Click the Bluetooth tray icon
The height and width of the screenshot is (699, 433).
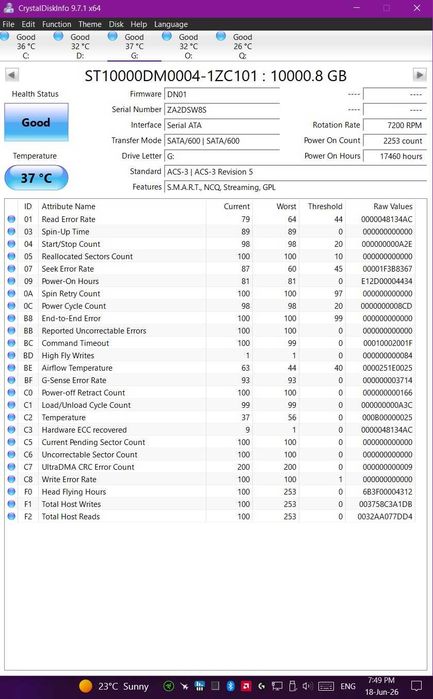tap(231, 686)
